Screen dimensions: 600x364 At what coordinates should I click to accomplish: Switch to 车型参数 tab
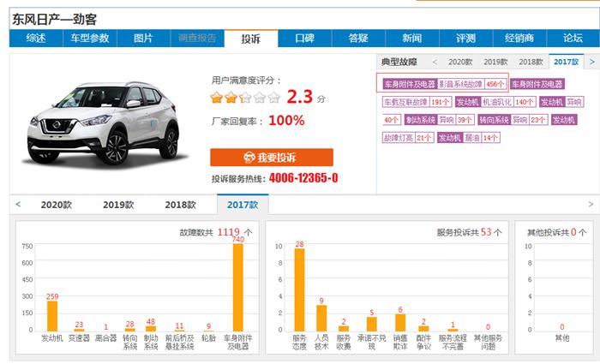click(90, 39)
